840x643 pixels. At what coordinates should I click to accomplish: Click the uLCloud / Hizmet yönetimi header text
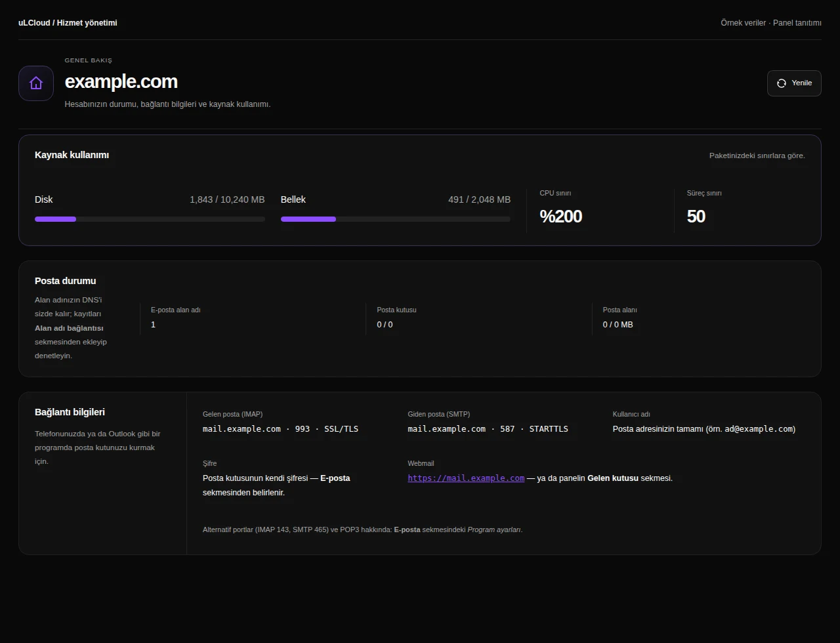coord(68,23)
